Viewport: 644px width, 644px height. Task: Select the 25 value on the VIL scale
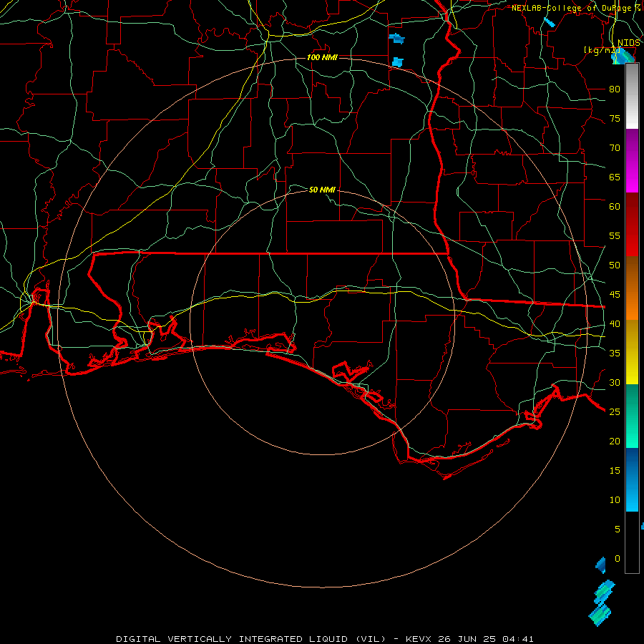pos(615,412)
